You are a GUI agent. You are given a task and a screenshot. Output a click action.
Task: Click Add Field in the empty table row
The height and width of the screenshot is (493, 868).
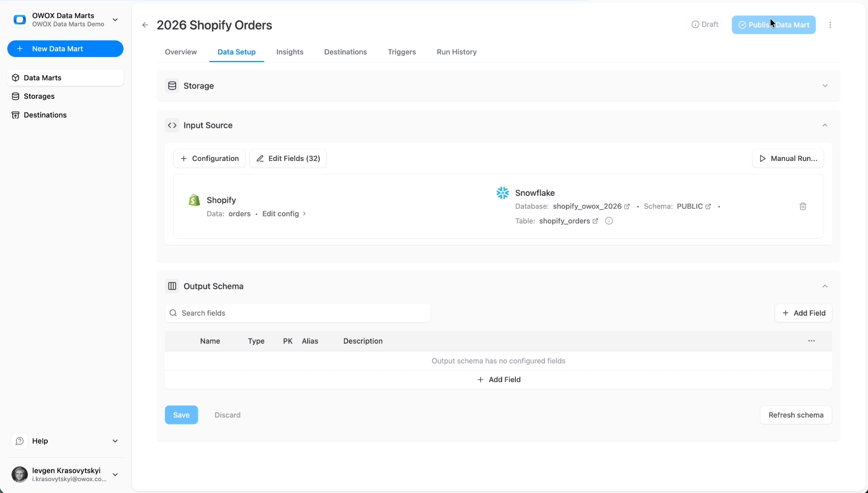(499, 380)
